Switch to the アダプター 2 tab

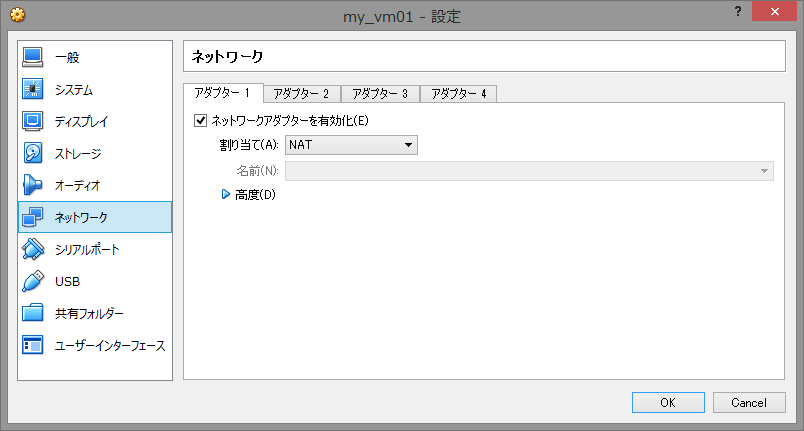[x=302, y=94]
